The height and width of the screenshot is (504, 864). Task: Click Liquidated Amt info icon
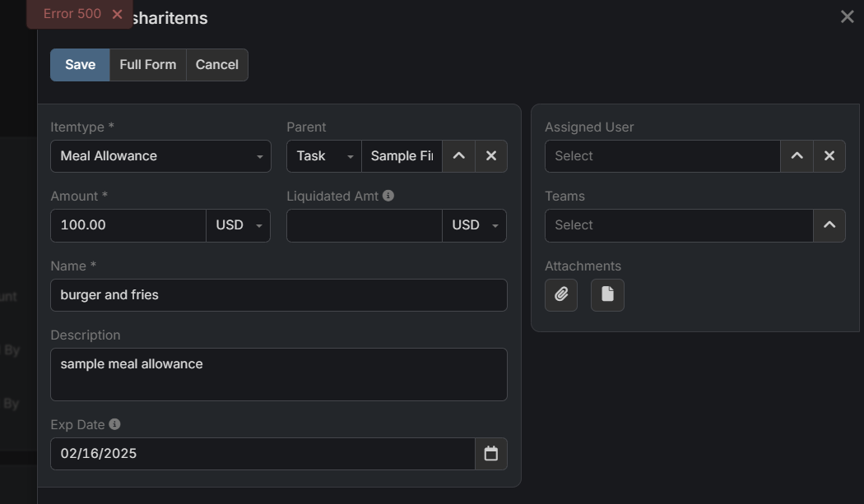[x=388, y=196]
